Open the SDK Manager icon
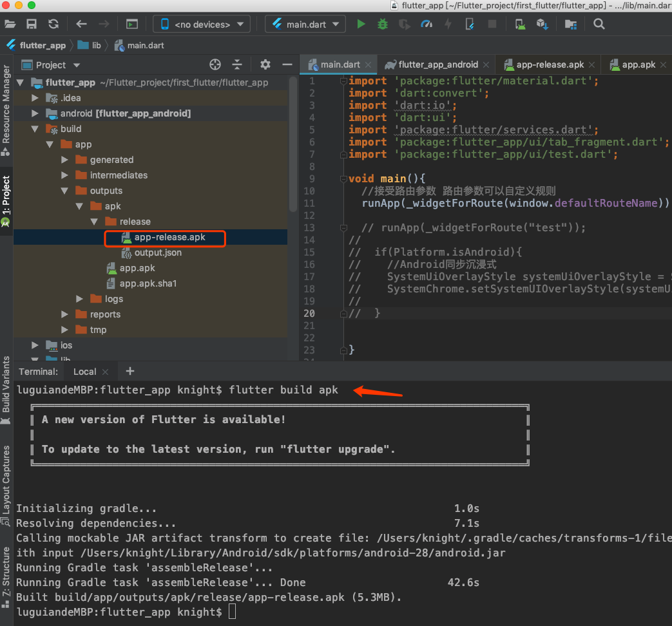 pyautogui.click(x=542, y=24)
